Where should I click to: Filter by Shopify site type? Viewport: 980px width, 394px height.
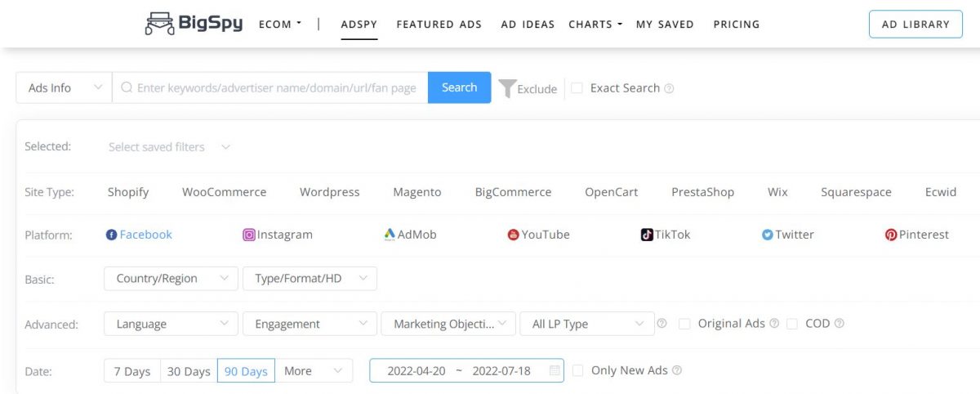128,192
